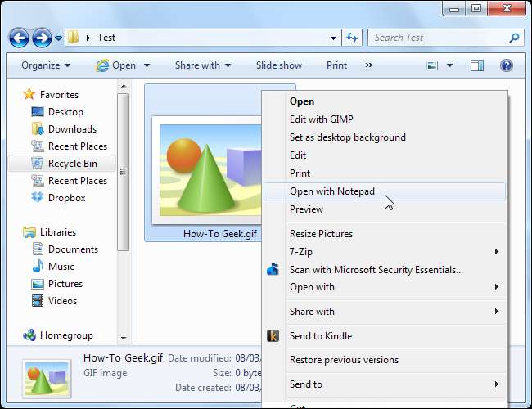This screenshot has width=532, height=409.
Task: Open Desktop in Favorites
Action: [x=65, y=112]
